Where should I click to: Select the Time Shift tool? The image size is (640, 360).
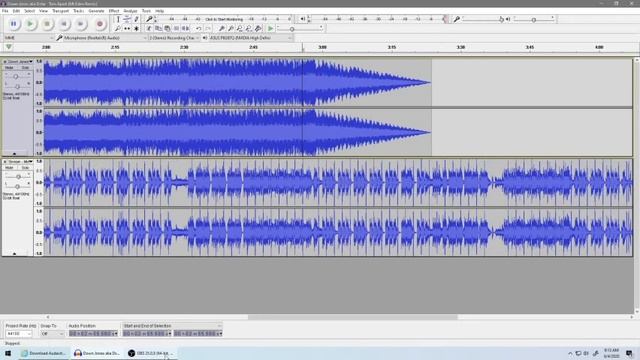tap(127, 29)
